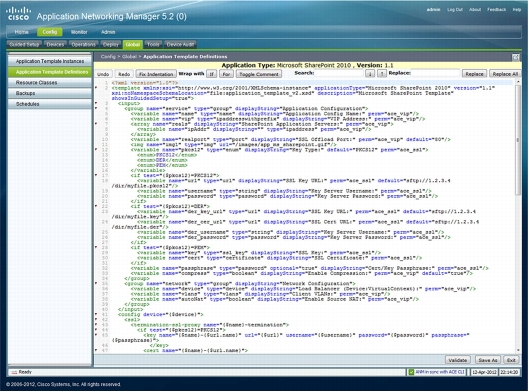Click Fix Indentation button
The width and height of the screenshot is (529, 392).
pyautogui.click(x=156, y=74)
